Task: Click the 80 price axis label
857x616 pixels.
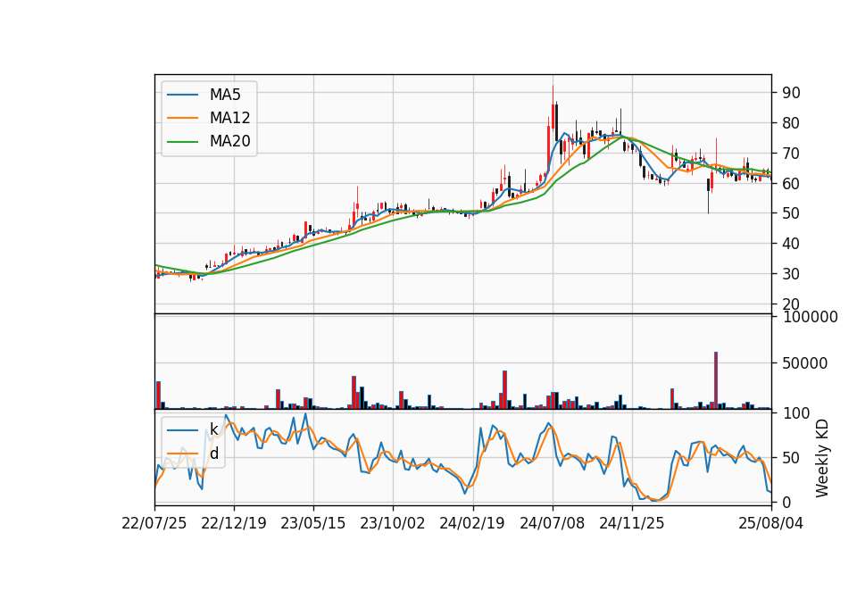Action: pos(791,123)
